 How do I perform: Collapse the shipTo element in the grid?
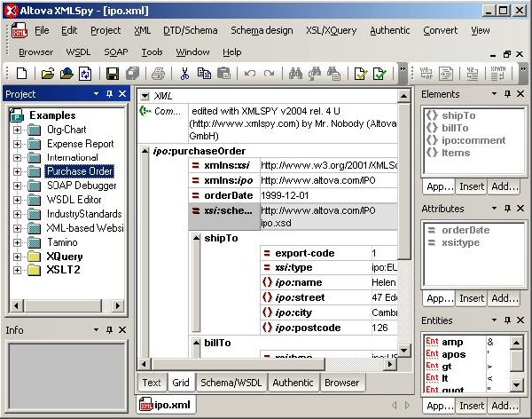197,238
